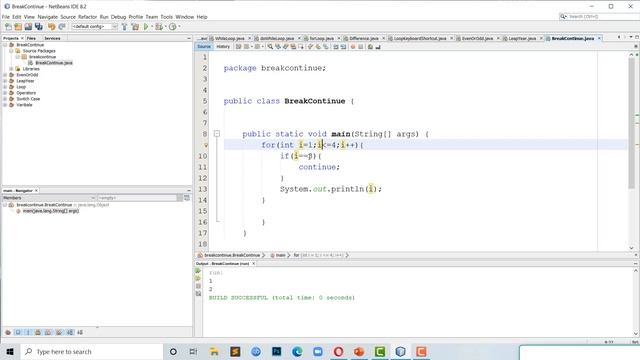The width and height of the screenshot is (640, 360).
Task: Click the New Project toolbar icon
Action: tap(18, 27)
